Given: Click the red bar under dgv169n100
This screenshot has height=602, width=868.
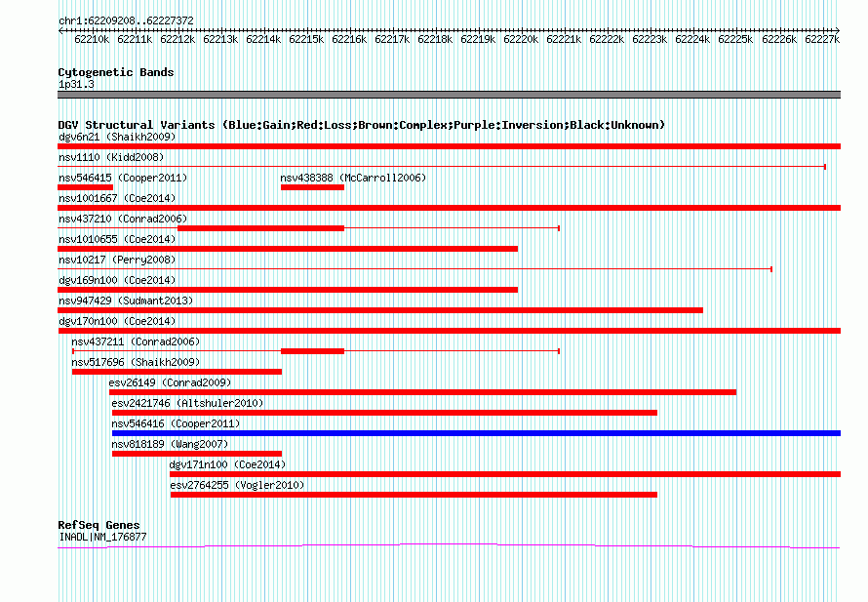Looking at the screenshot, I should pos(288,290).
